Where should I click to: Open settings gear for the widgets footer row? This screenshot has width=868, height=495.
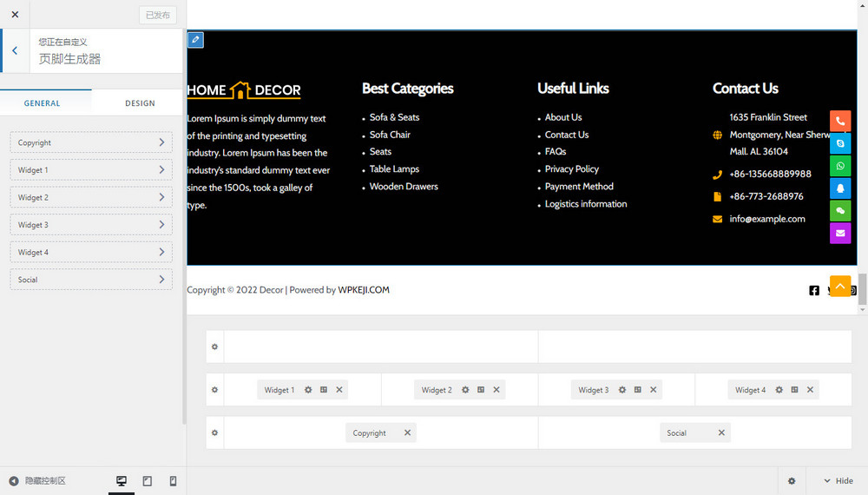click(x=214, y=390)
